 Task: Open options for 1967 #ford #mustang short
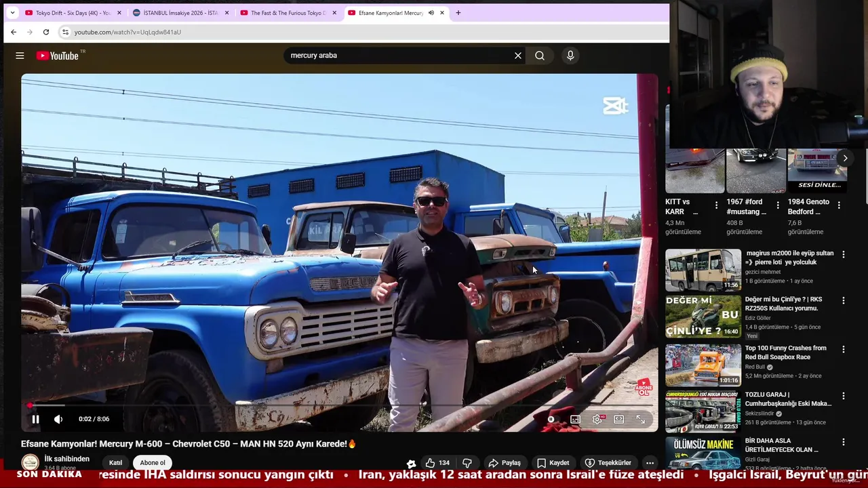pos(778,205)
